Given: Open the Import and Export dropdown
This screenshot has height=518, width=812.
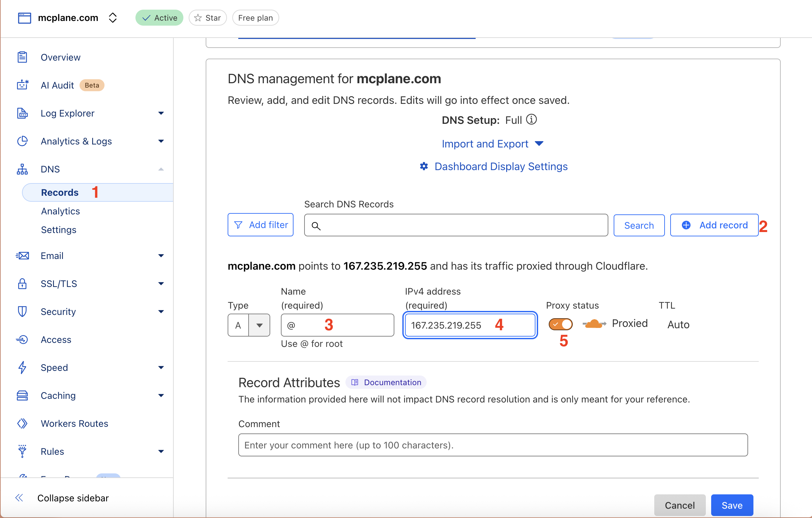Looking at the screenshot, I should click(x=492, y=144).
